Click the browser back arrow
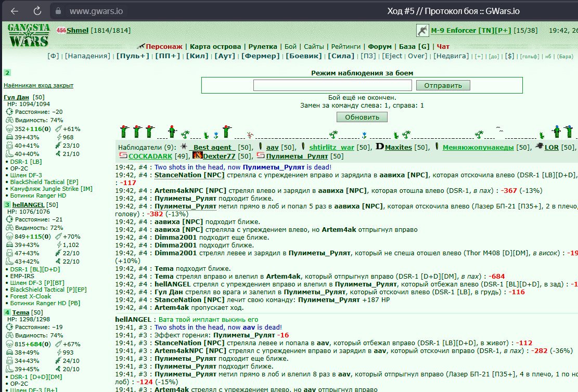The height and width of the screenshot is (392, 578). click(x=15, y=11)
